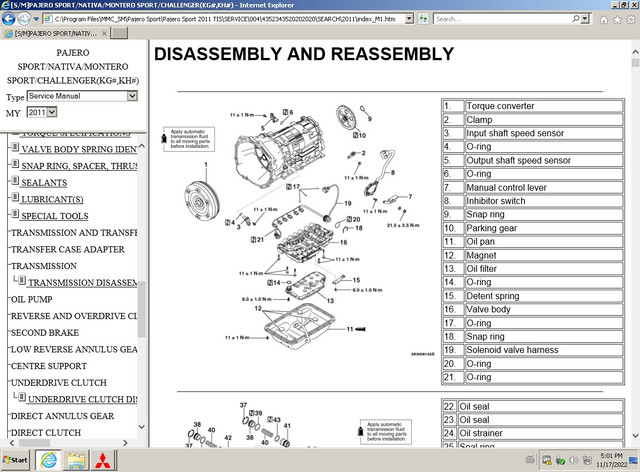Select DIRECT ANNULUS GEAR tree item
640x472 pixels.
click(62, 416)
